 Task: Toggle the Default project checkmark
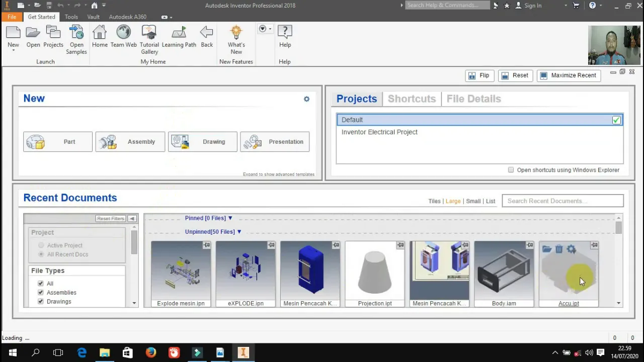click(616, 120)
